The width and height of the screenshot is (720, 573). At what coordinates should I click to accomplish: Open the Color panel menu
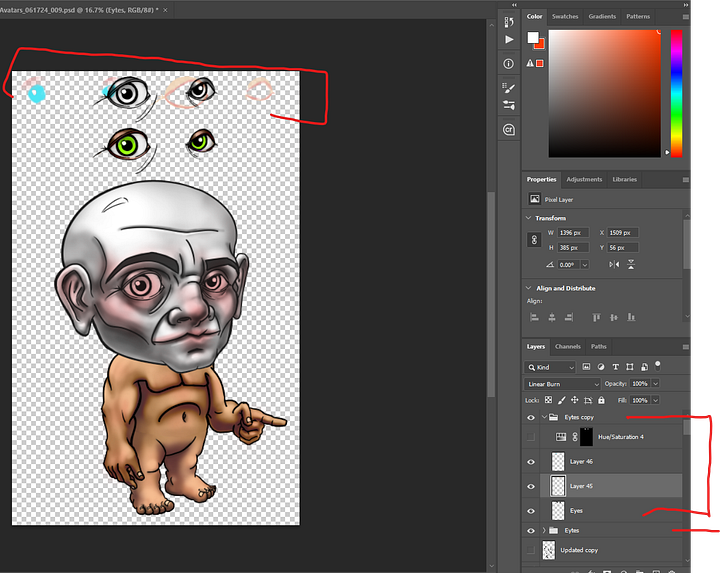(x=686, y=17)
